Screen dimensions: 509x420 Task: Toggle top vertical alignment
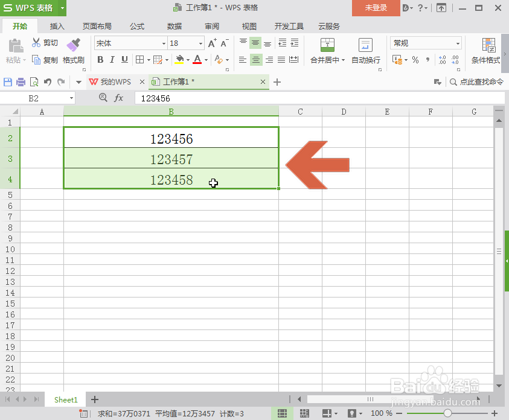coord(243,43)
